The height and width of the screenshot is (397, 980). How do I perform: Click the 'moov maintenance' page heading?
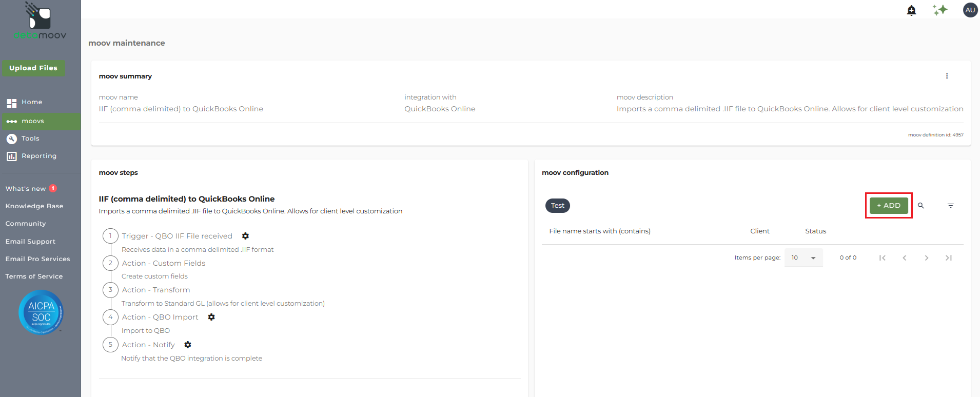(127, 43)
